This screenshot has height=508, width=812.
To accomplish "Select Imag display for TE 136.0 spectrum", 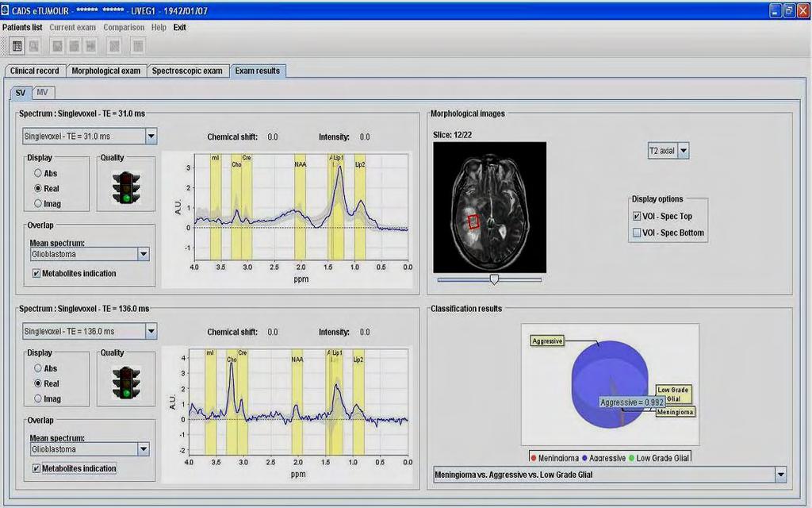I will (38, 398).
